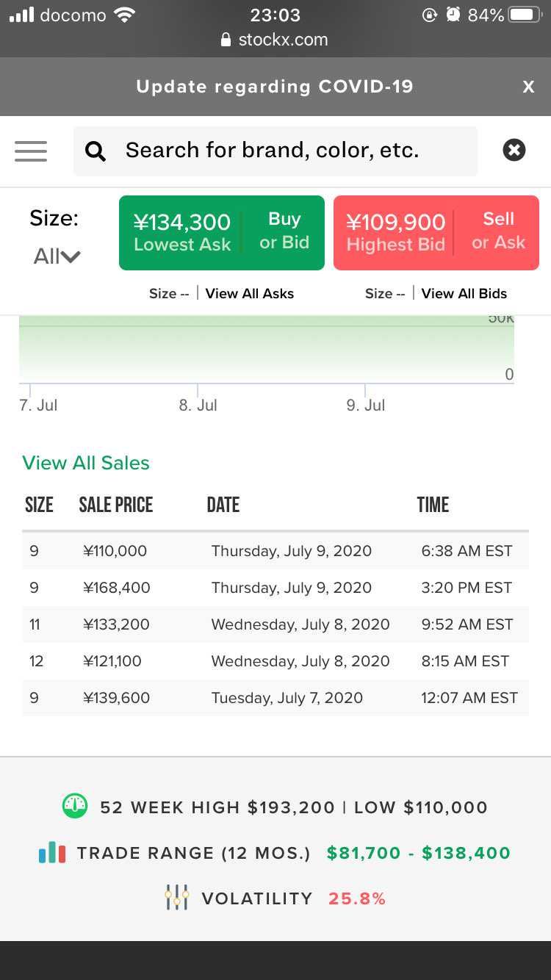Open View All Asks link
551x980 pixels.
(x=250, y=293)
